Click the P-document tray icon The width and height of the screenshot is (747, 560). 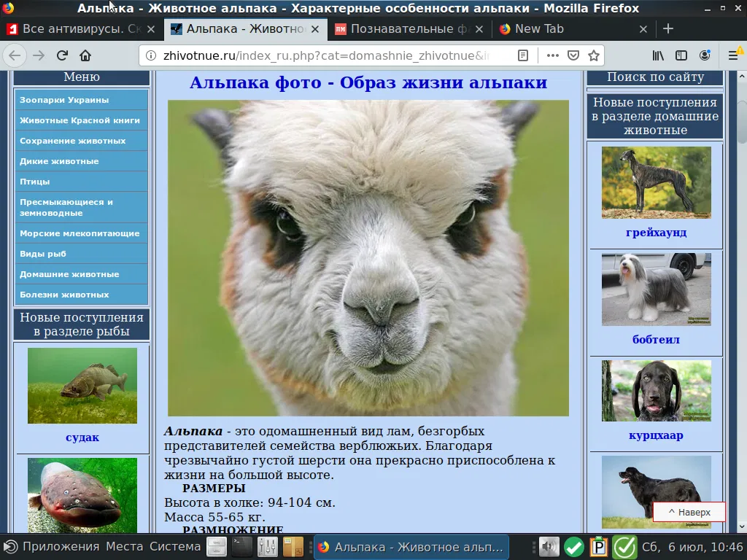(x=598, y=547)
